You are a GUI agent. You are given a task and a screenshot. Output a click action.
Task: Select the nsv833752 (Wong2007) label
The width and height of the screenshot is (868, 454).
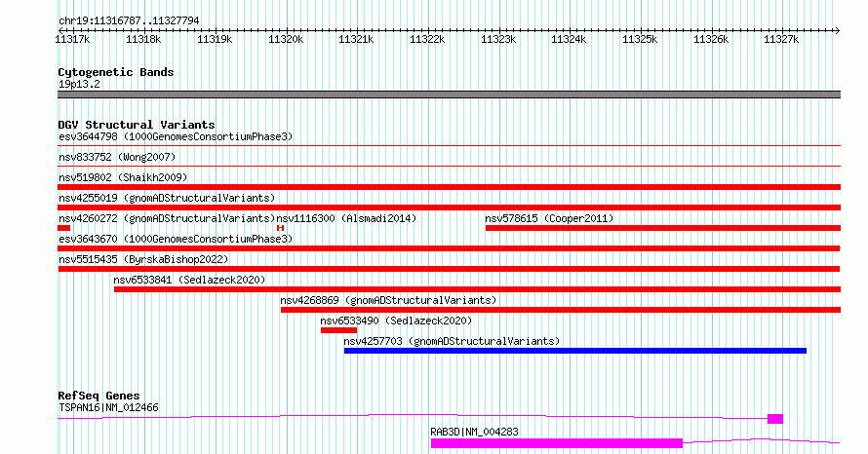click(x=117, y=157)
